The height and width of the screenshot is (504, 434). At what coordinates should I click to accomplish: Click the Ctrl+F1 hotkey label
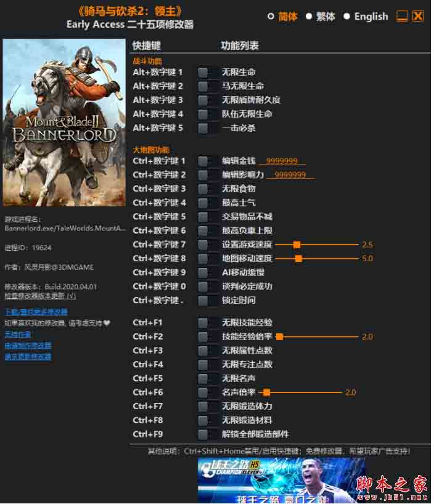click(148, 323)
